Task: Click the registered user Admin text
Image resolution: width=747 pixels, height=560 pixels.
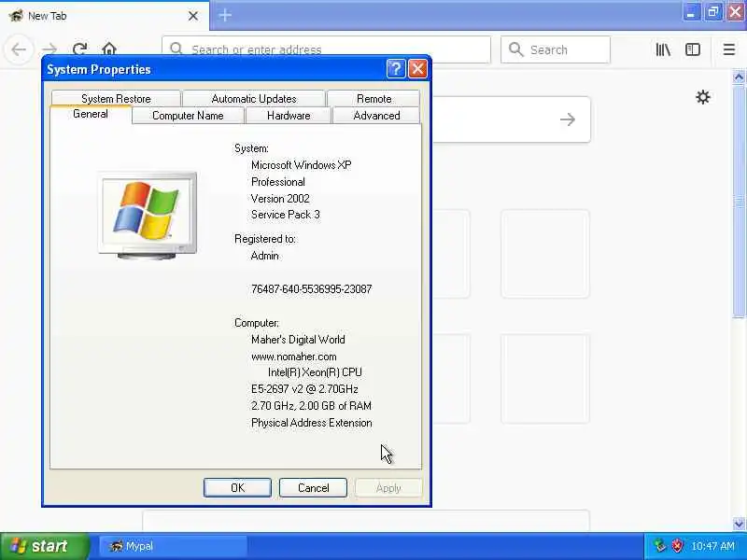Action: (x=264, y=256)
